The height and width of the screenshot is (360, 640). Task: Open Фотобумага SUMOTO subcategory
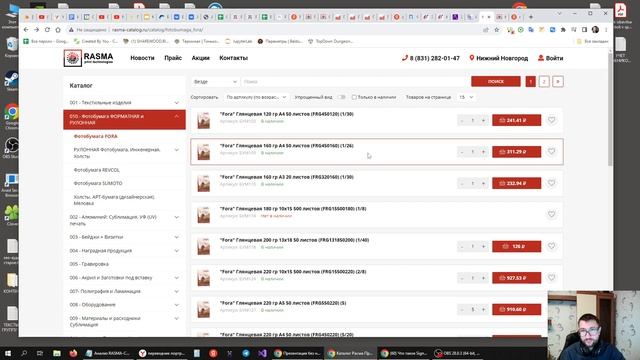click(98, 183)
